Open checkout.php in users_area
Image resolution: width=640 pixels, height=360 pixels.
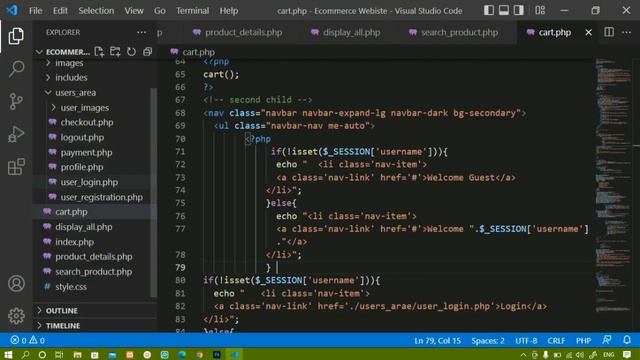87,122
